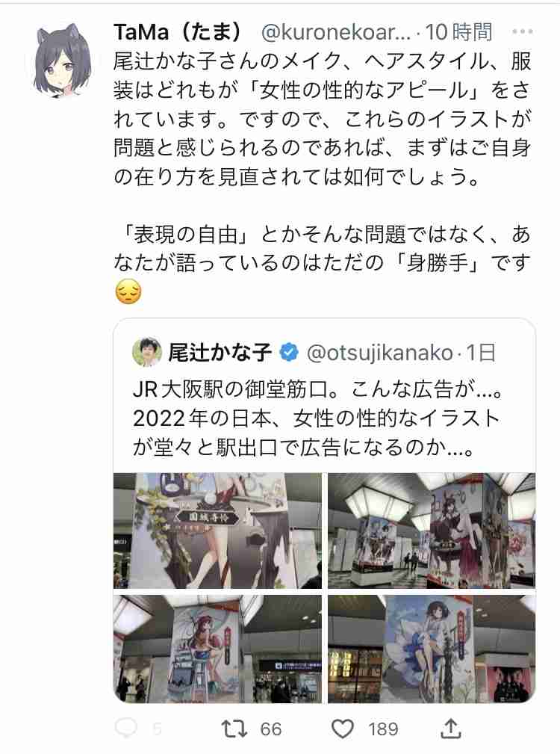The image size is (560, 754).
Task: Open TaMa's cat-ear avatar profile picture
Action: tap(63, 60)
